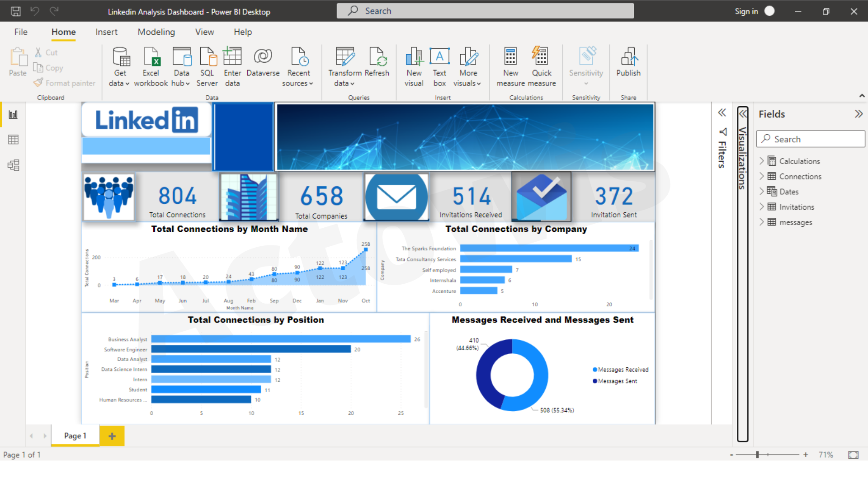Fit the report page to the window

tap(853, 455)
